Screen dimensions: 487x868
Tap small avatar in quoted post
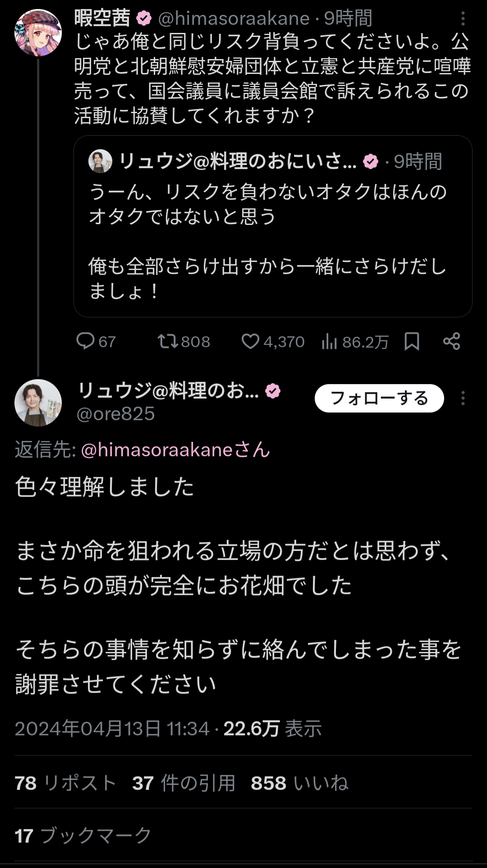[x=100, y=161]
